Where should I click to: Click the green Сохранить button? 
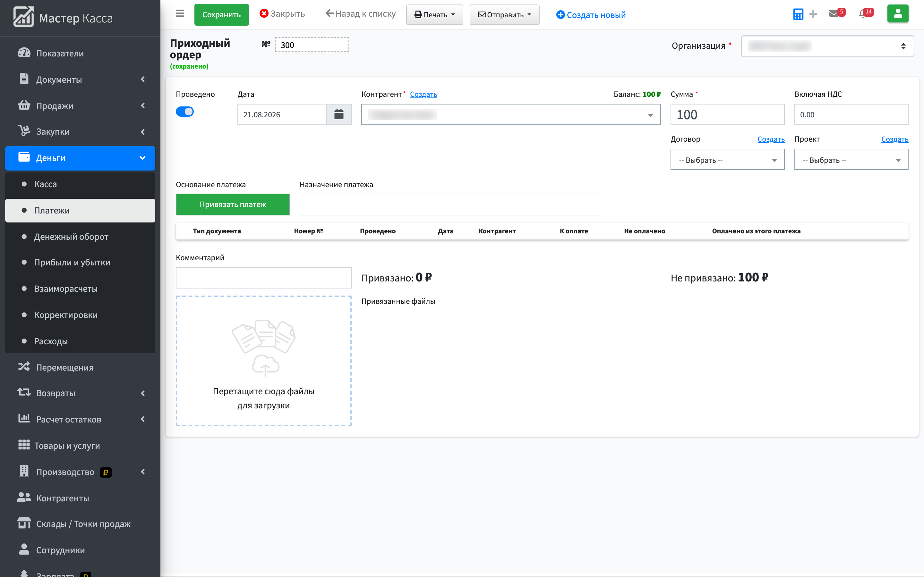click(221, 15)
